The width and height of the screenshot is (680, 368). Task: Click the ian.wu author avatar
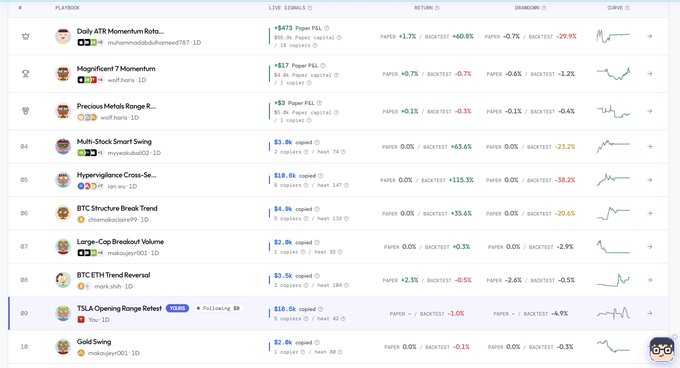63,180
